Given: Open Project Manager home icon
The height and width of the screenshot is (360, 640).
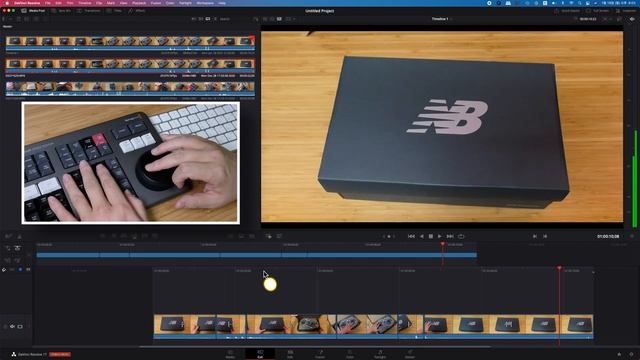Looking at the screenshot, I should tap(619, 354).
